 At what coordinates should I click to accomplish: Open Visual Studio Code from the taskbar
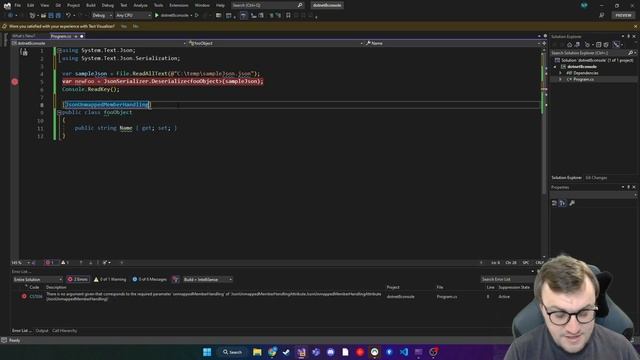click(404, 352)
